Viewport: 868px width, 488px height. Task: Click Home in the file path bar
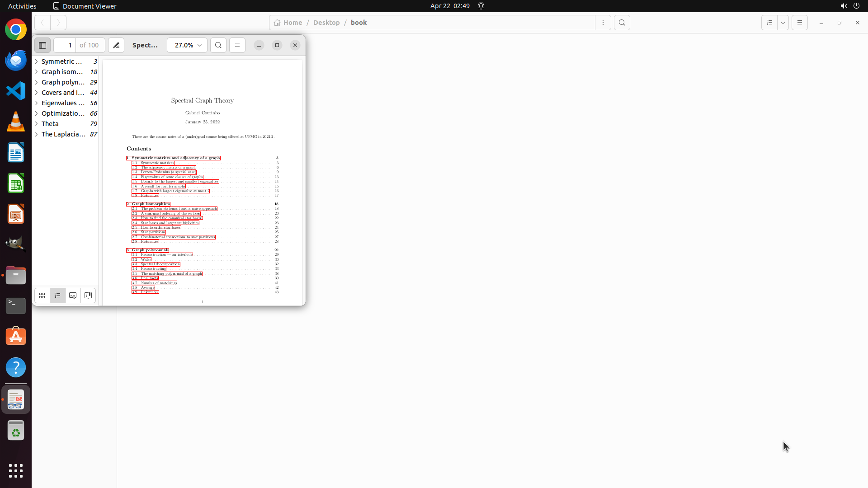click(x=288, y=23)
